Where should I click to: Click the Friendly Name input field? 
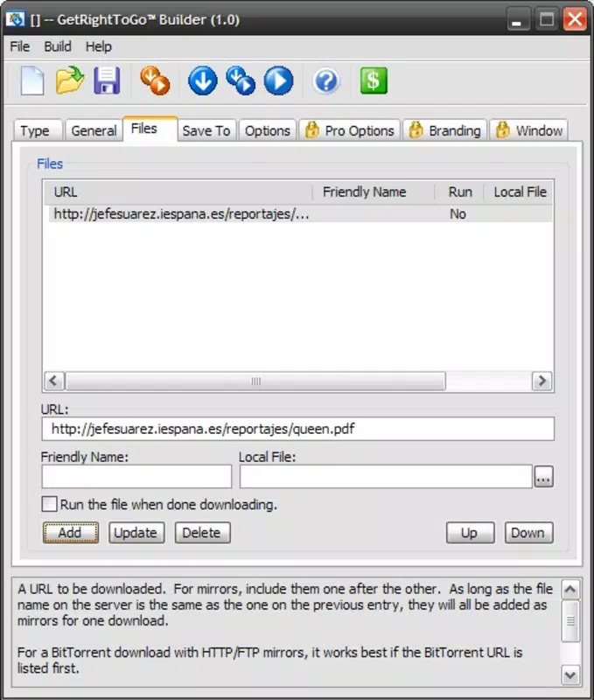[x=136, y=476]
